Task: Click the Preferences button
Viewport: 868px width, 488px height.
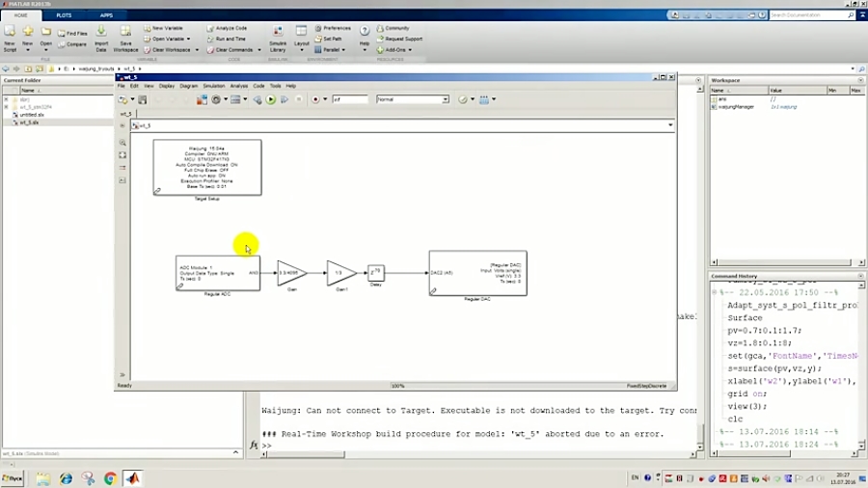Action: tap(336, 28)
